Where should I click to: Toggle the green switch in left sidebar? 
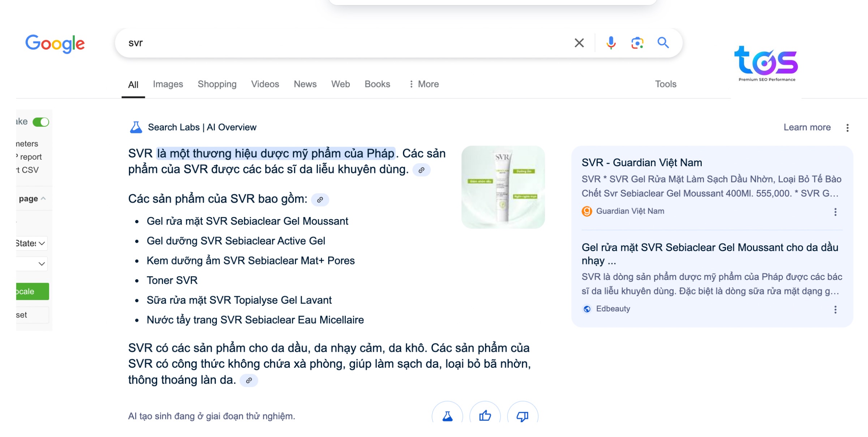tap(41, 122)
